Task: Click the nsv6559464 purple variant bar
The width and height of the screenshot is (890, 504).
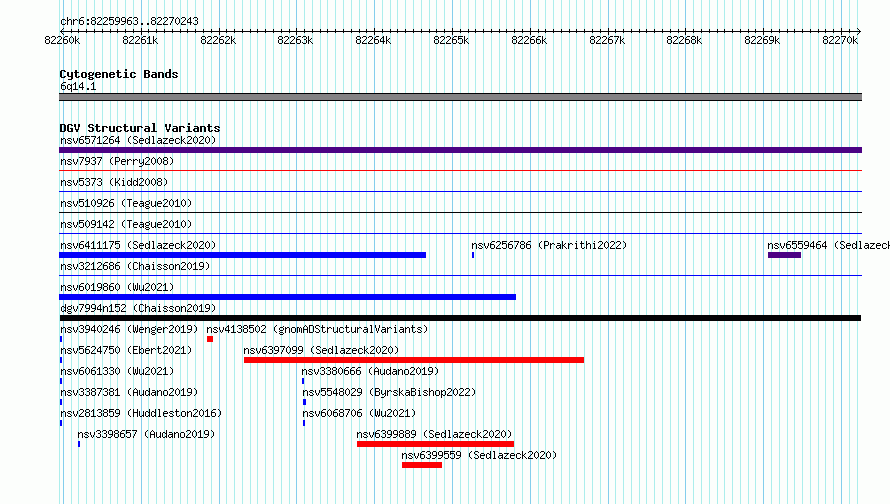Action: (x=784, y=255)
